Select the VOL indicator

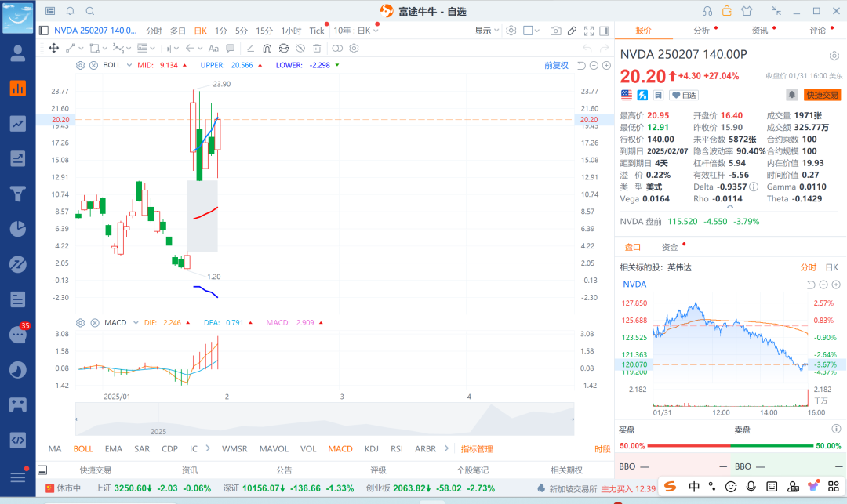308,448
